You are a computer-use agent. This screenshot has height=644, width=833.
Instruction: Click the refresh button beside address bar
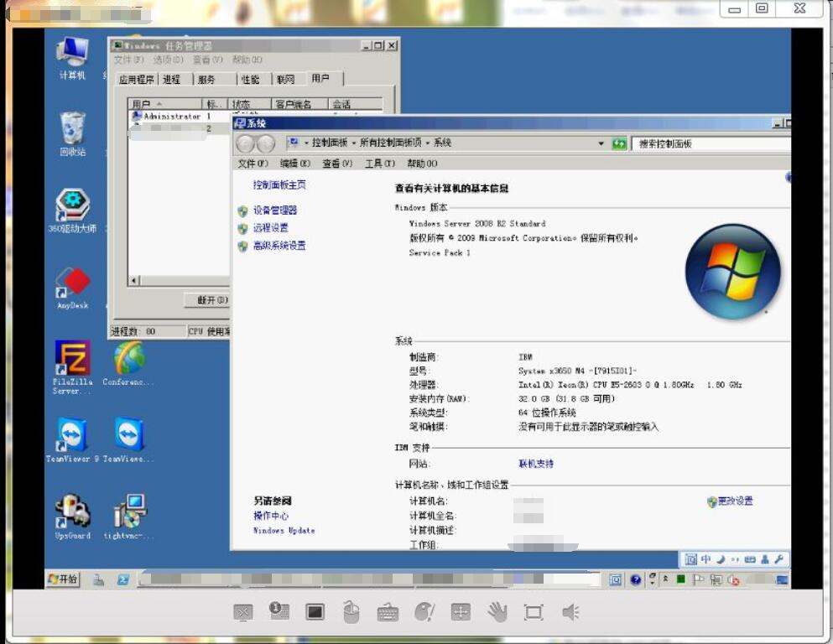click(x=619, y=143)
